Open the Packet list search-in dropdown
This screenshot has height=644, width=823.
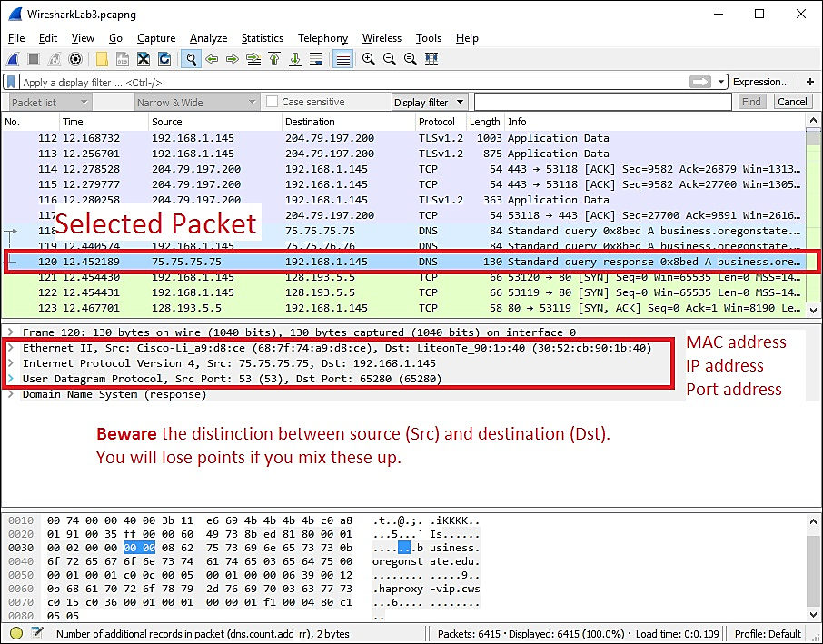coord(50,103)
